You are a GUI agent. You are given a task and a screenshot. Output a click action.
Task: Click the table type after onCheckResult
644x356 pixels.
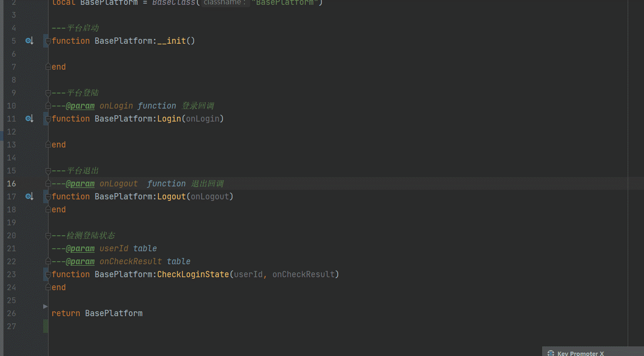point(179,261)
